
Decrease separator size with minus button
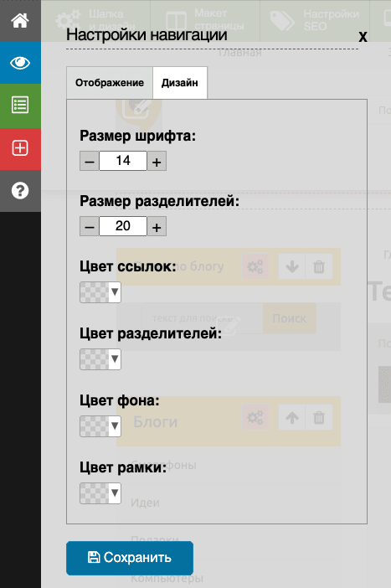pyautogui.click(x=90, y=226)
